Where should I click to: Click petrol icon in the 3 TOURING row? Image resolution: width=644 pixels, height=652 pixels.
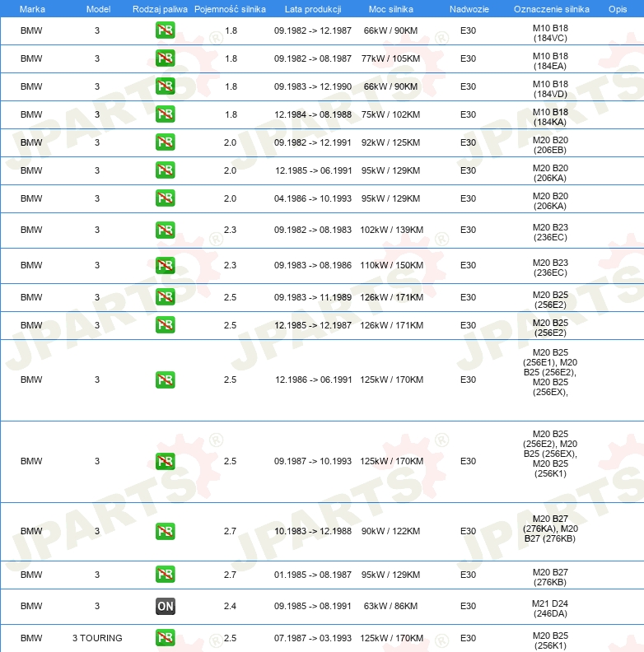click(166, 638)
